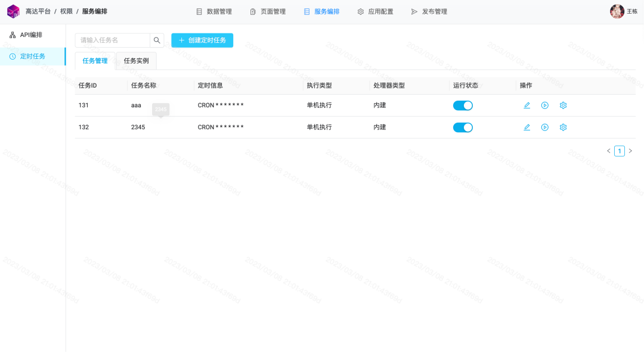This screenshot has height=352, width=644.
Task: Open settings gear for task 131
Action: (563, 105)
